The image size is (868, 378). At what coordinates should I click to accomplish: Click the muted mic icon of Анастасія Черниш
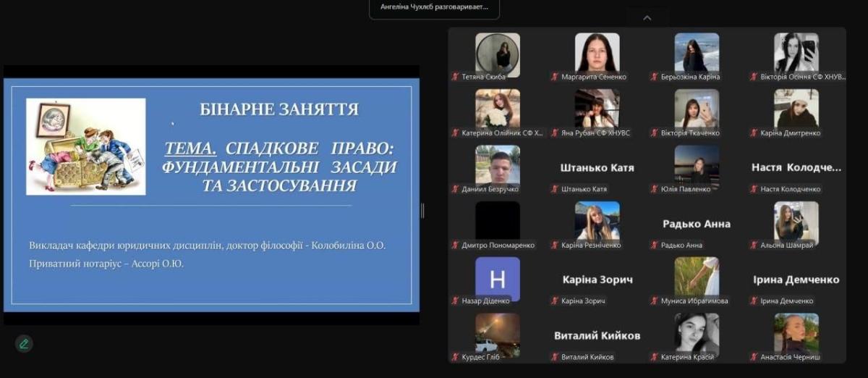pyautogui.click(x=754, y=357)
